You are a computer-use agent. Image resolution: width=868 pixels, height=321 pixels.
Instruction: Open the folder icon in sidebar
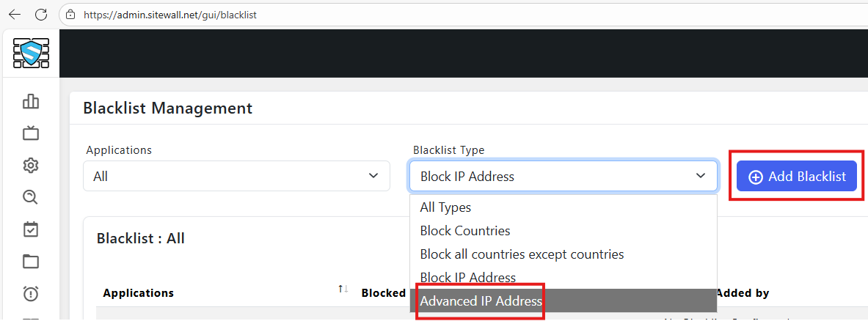pos(31,262)
